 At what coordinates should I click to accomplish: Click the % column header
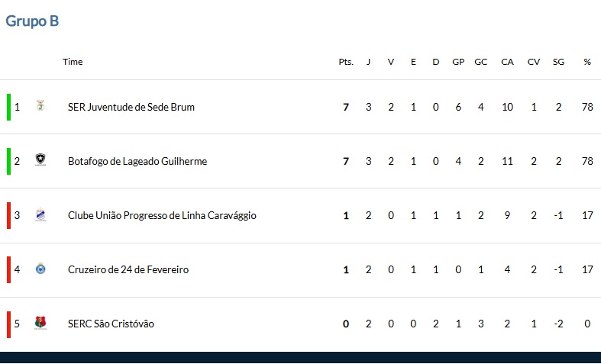click(x=587, y=62)
